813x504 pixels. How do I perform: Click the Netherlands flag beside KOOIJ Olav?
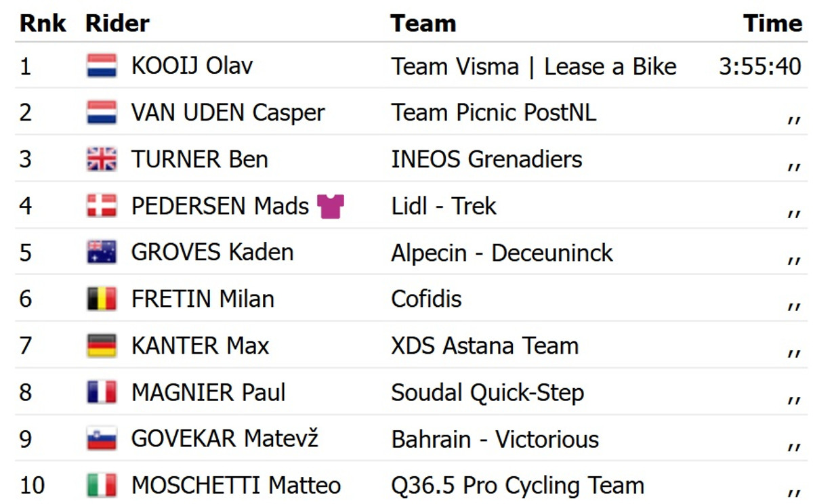tap(102, 66)
